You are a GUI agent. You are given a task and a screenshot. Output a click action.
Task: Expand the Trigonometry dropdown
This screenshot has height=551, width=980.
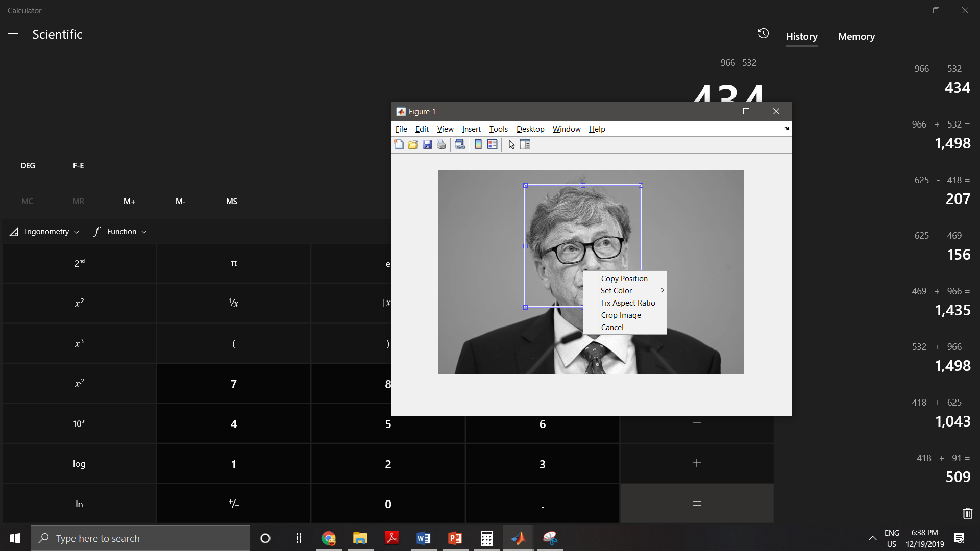pos(45,232)
